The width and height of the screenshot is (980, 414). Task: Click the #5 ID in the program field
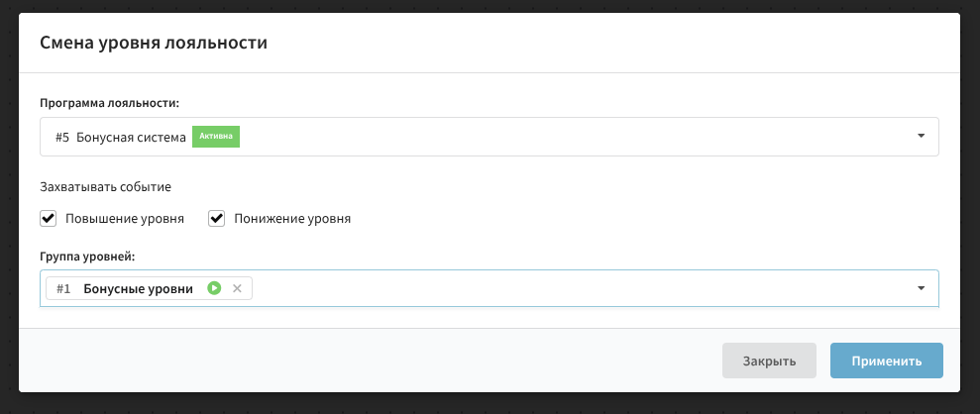pos(62,138)
